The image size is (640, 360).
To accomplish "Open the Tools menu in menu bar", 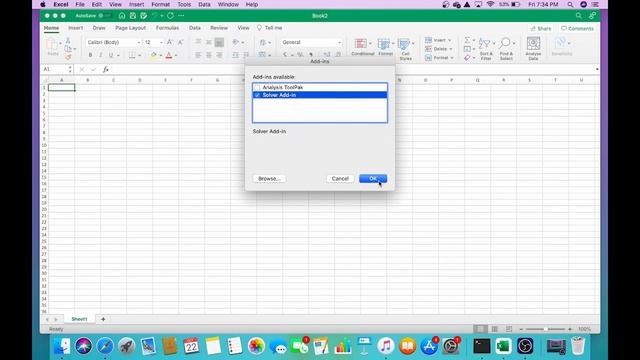I will [184, 4].
